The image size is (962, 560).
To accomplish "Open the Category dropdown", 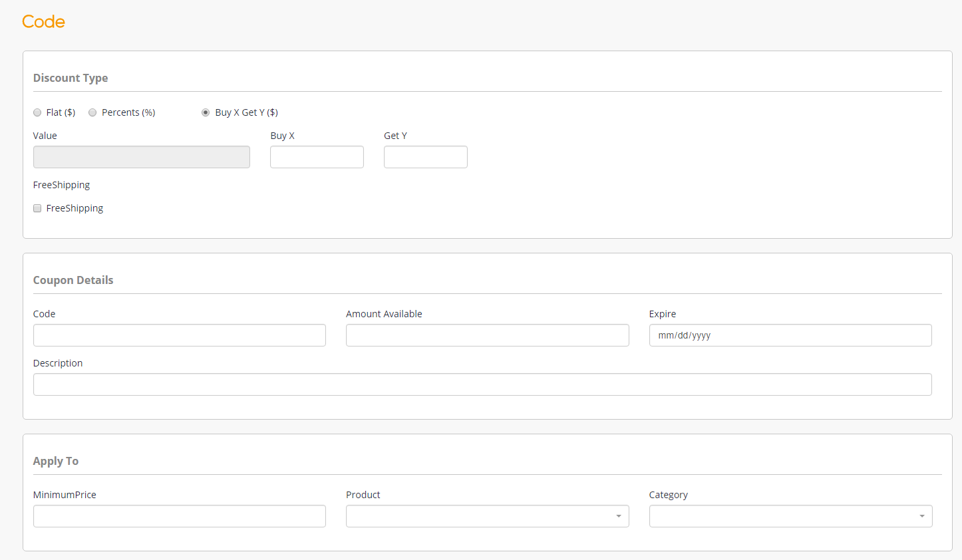I will [x=790, y=516].
